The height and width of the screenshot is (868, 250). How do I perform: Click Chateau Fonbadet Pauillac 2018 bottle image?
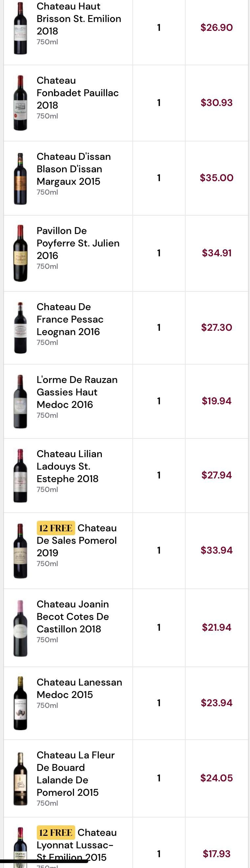tap(20, 103)
